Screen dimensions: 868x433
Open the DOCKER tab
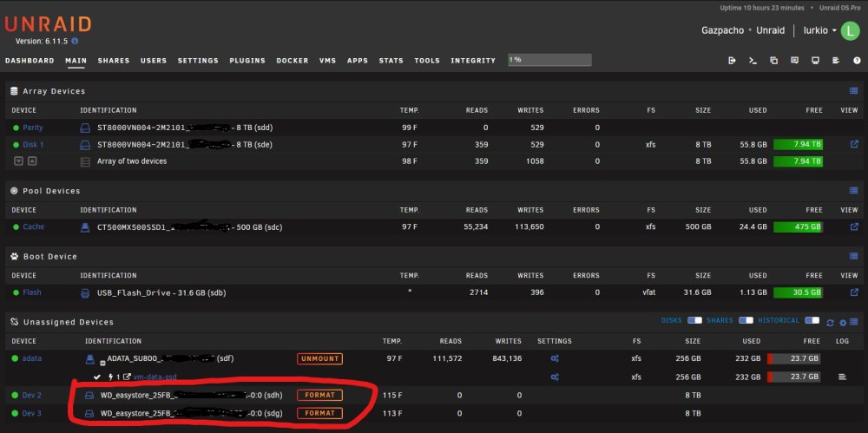293,61
